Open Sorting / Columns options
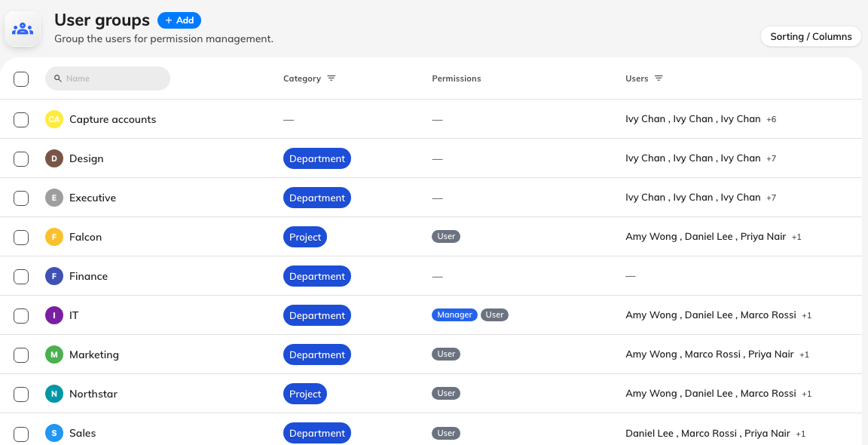Screen dimensions: 868x445 [x=811, y=36]
